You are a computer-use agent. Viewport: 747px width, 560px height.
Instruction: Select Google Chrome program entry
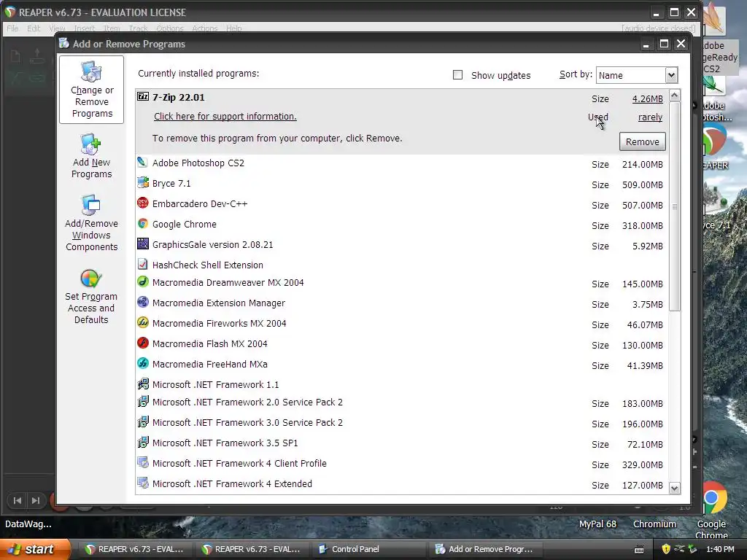[x=402, y=225]
